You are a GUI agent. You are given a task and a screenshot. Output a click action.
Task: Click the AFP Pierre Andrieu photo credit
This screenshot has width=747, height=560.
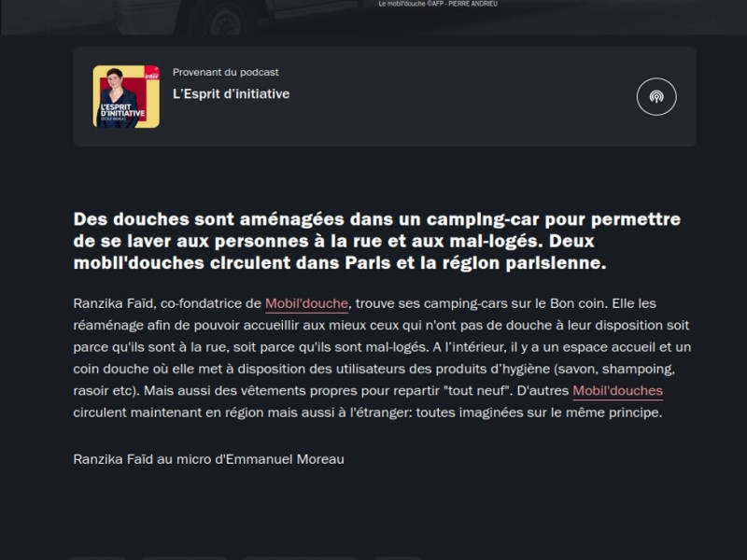(x=438, y=4)
